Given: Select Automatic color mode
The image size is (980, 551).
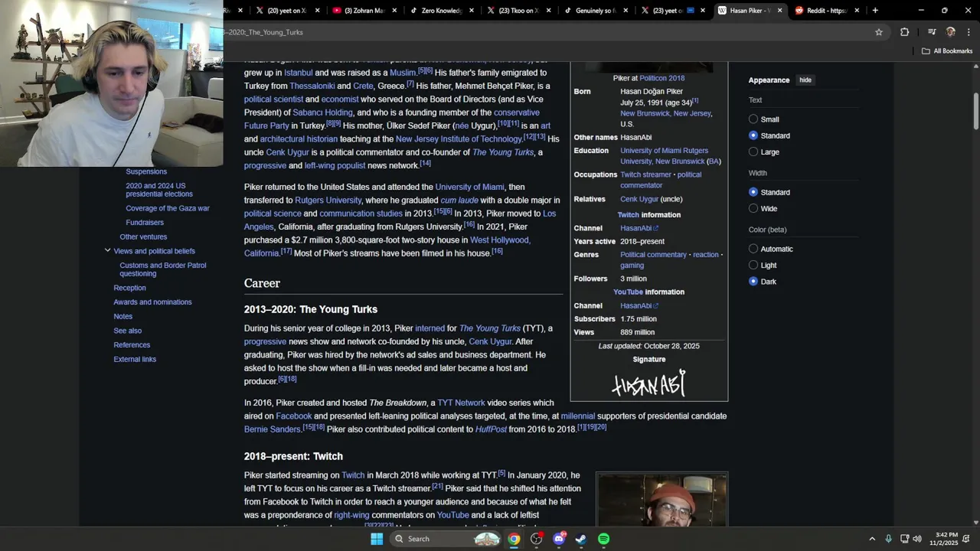Looking at the screenshot, I should [753, 249].
